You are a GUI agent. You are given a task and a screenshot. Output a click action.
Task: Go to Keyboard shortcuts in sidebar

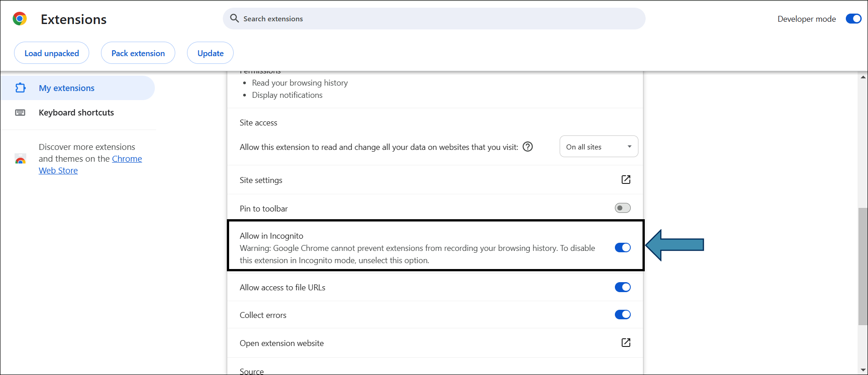click(x=76, y=112)
